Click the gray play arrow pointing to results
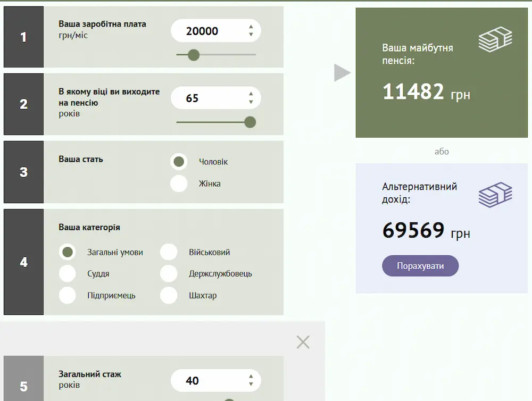Image resolution: width=532 pixels, height=401 pixels. [x=342, y=73]
